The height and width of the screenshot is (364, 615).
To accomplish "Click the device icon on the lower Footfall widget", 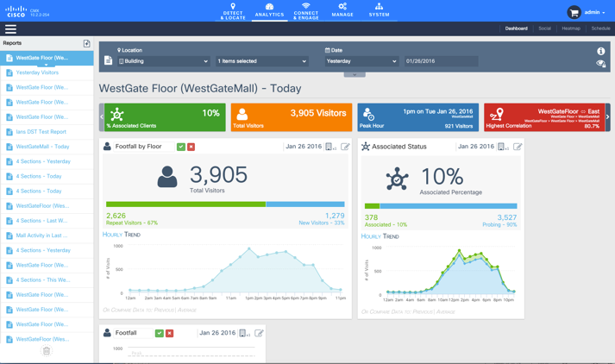I will (x=244, y=333).
